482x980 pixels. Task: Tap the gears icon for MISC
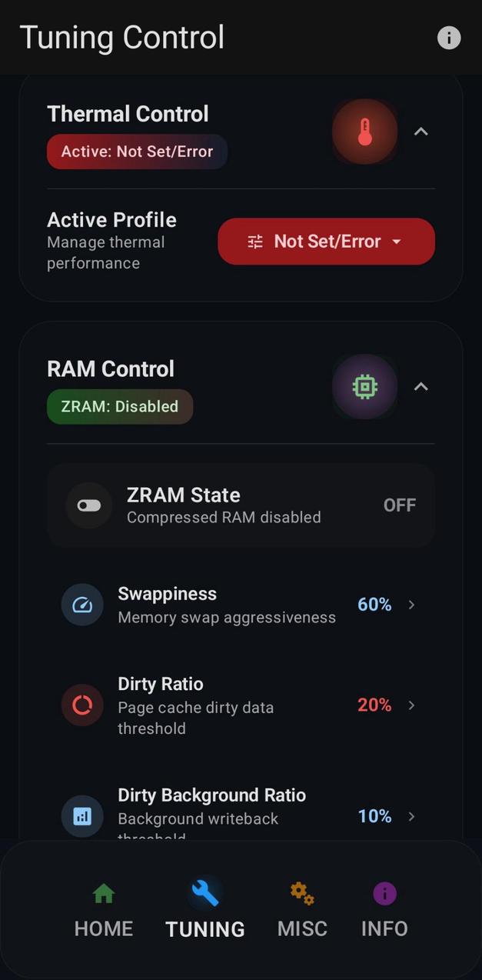coord(301,893)
